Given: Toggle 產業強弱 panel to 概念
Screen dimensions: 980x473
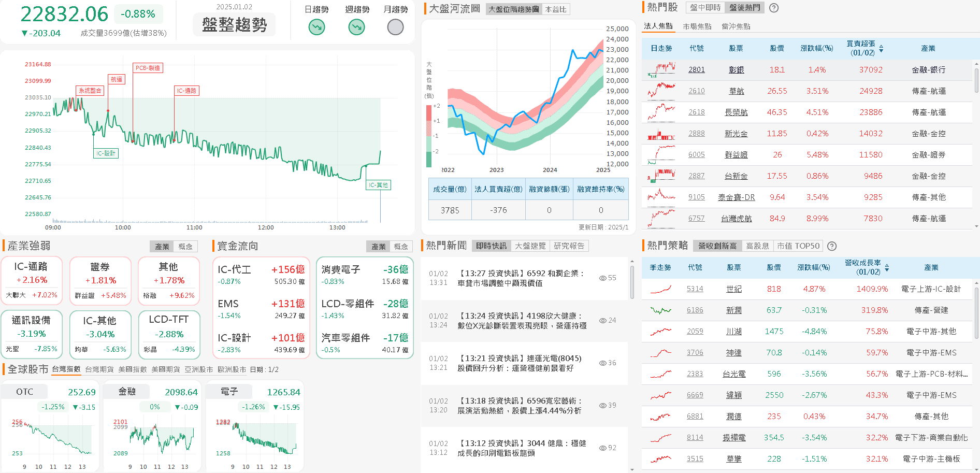Looking at the screenshot, I should [185, 247].
